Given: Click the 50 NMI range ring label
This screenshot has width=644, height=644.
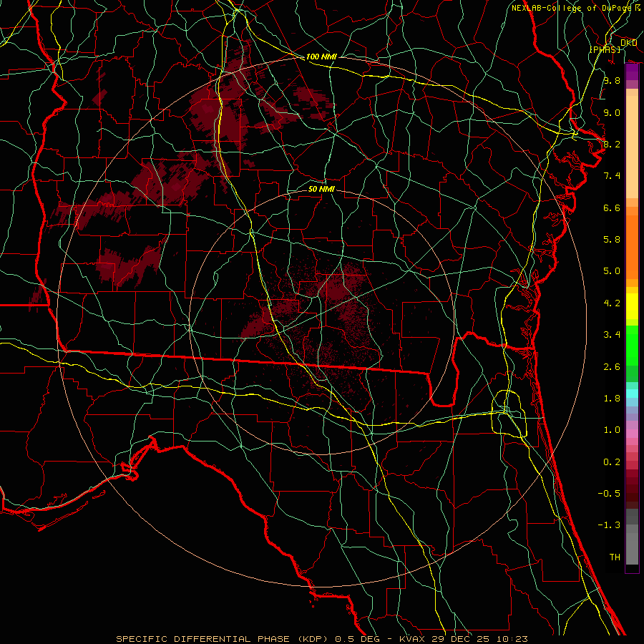Looking at the screenshot, I should pos(321,189).
